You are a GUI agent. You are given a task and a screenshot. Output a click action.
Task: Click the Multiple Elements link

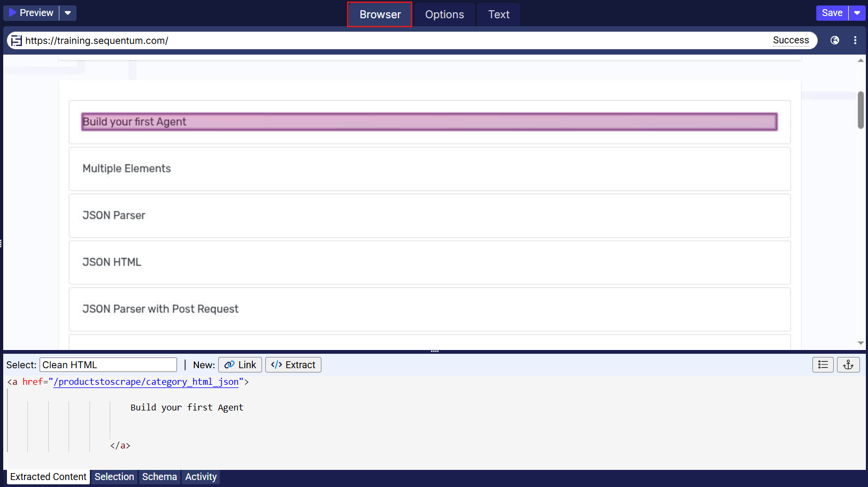pos(127,169)
